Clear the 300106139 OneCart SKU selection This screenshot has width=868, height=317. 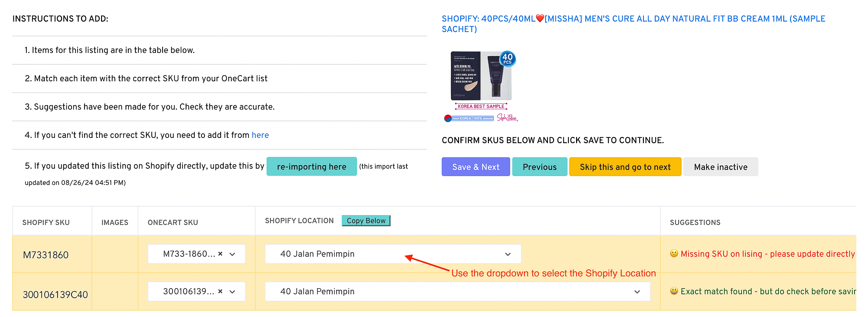[x=220, y=291]
